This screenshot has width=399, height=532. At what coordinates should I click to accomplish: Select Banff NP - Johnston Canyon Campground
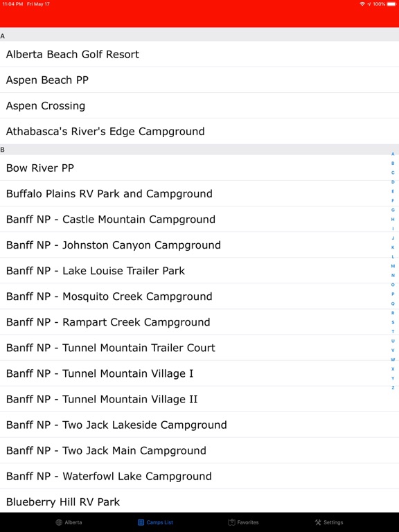pyautogui.click(x=199, y=245)
